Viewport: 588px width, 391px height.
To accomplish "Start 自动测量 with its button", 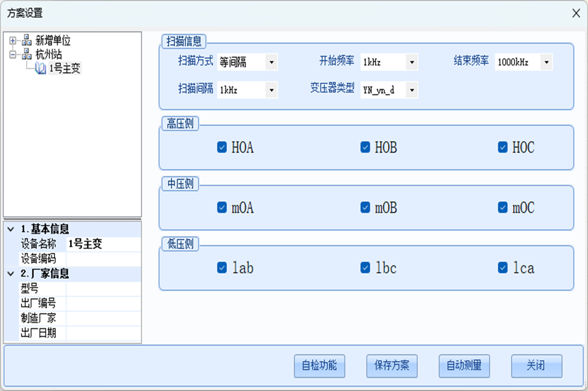I will pos(464,366).
